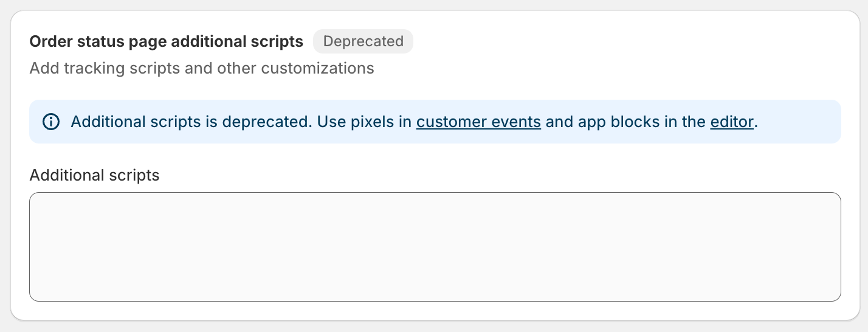Click the 'and app blocks in the' text
This screenshot has height=332, width=868.
pos(625,122)
